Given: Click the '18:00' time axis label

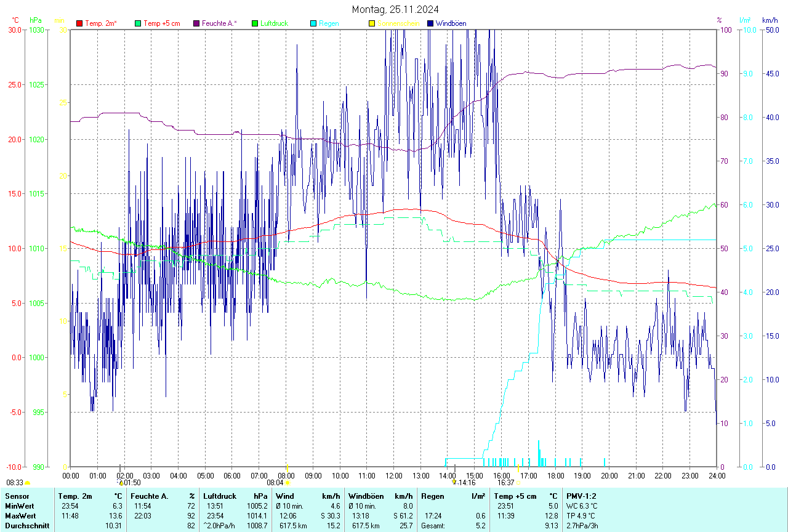Looking at the screenshot, I should (555, 475).
